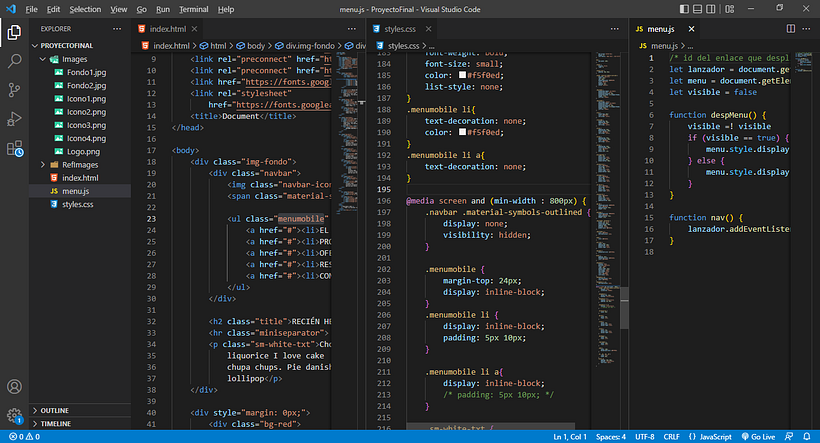Click the Accounts icon in activity bar
The image size is (820, 443).
pos(14,387)
